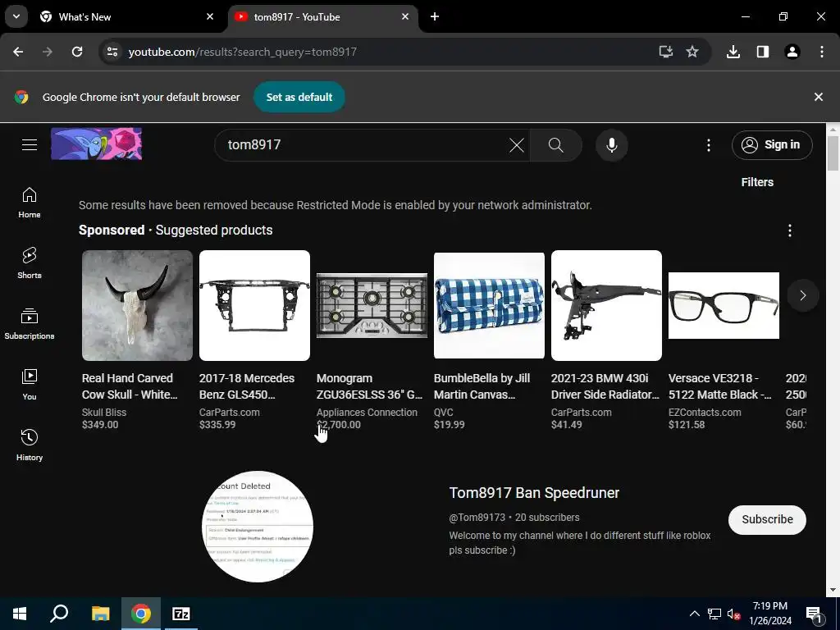The image size is (840, 630).
Task: Show next suggested products with arrow
Action: pyautogui.click(x=802, y=295)
